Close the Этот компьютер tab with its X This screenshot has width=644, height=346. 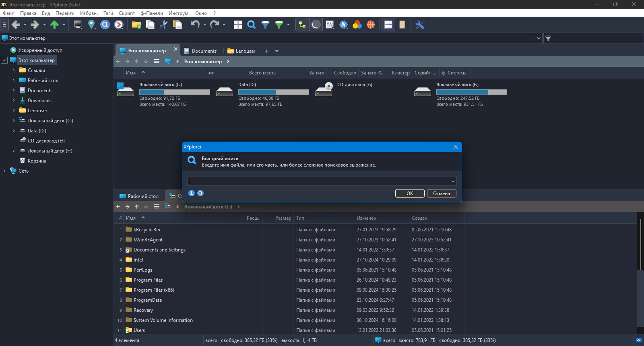(175, 49)
